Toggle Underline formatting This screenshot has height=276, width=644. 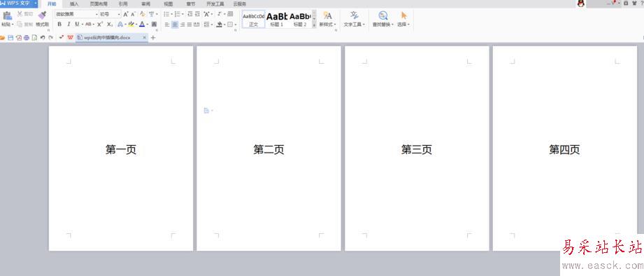pyautogui.click(x=77, y=25)
